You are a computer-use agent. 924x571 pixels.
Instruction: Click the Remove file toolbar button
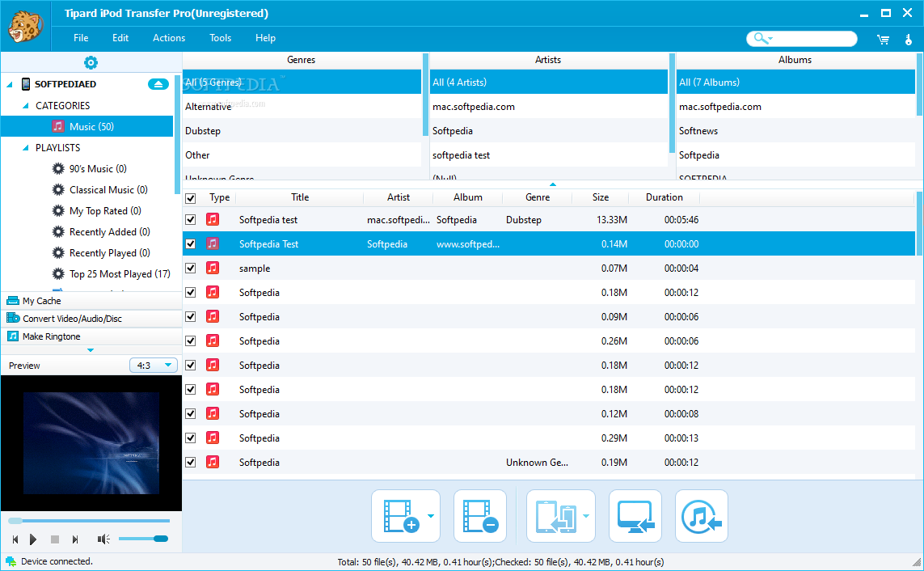[x=480, y=516]
